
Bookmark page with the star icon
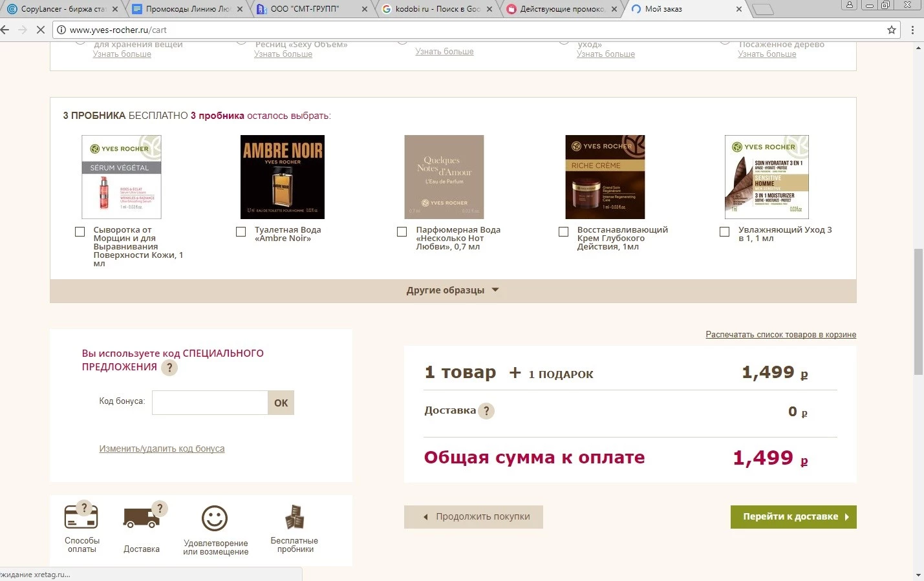[x=892, y=30]
